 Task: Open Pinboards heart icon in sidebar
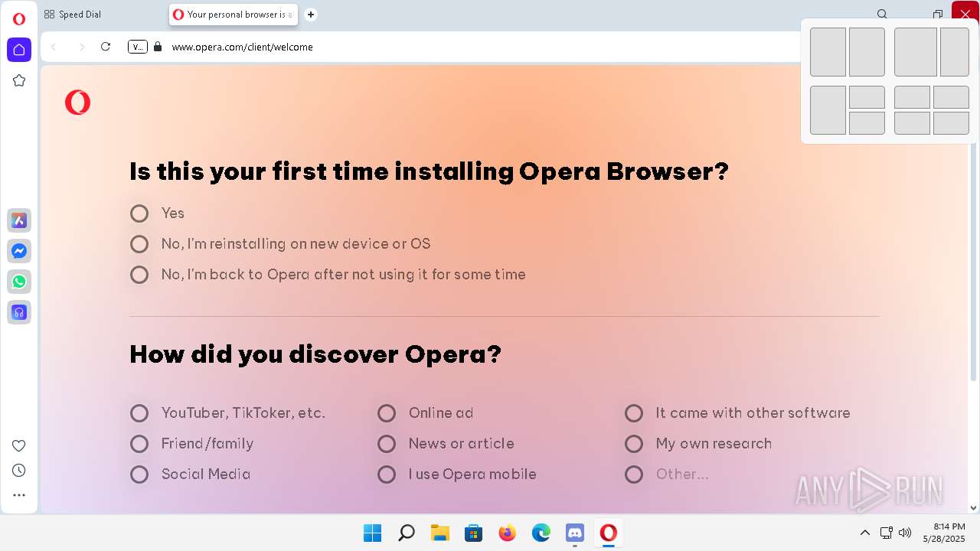point(19,445)
